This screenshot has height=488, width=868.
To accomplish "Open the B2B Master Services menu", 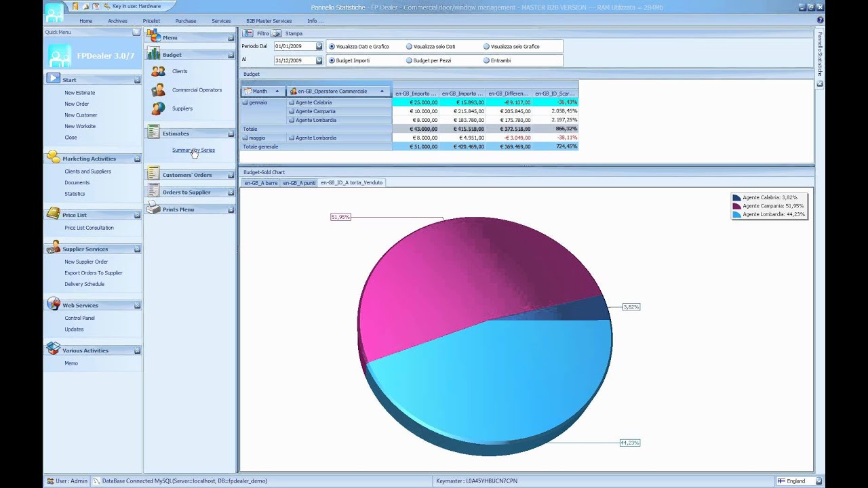I will coord(269,21).
